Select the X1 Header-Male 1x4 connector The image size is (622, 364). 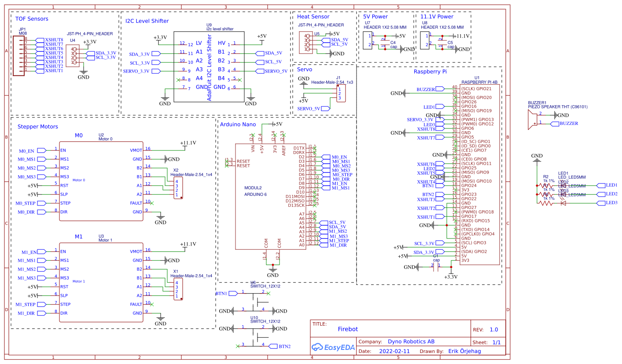178,289
